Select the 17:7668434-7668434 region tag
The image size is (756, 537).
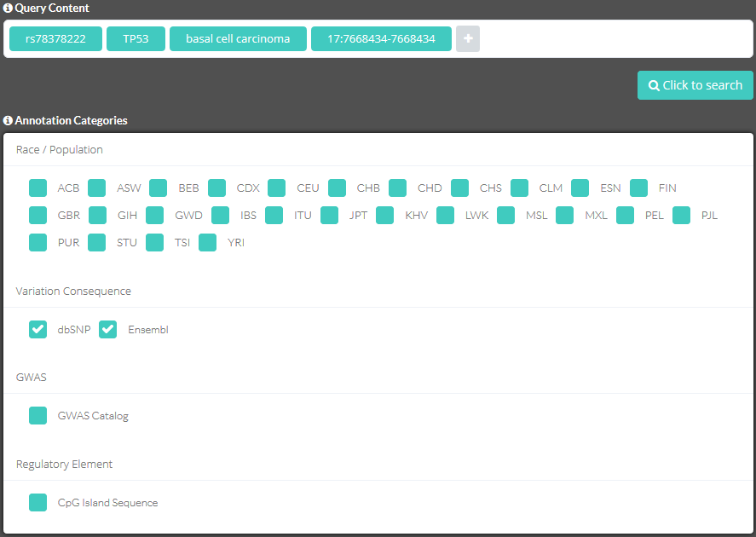[x=381, y=38]
